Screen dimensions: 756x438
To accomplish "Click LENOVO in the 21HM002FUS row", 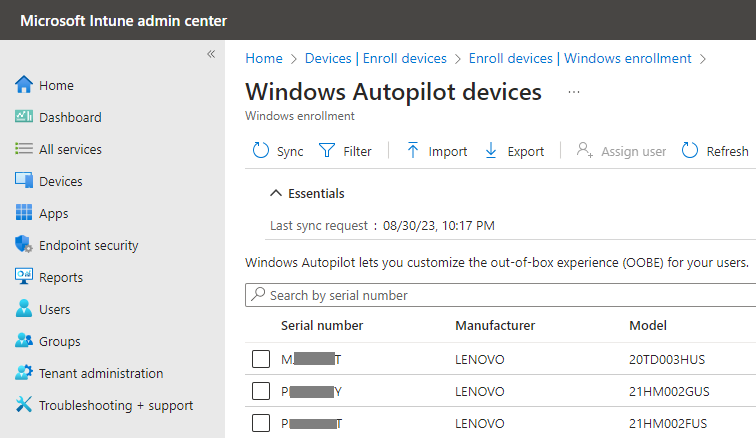I will coord(479,424).
